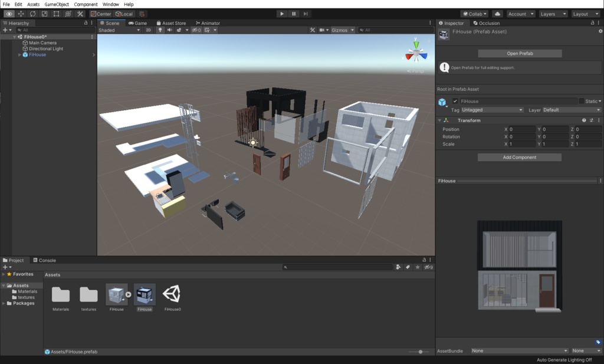Toggle the FiHouse active checkbox in Inspector

[x=455, y=101]
